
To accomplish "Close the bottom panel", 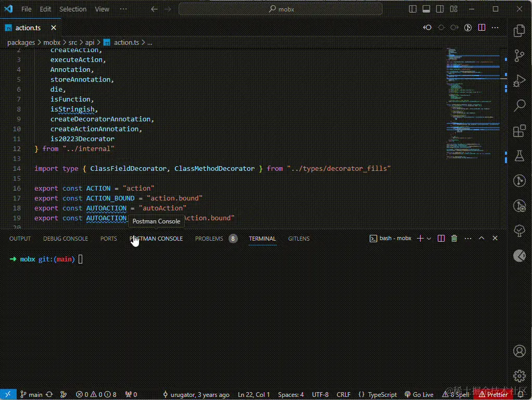I will point(495,239).
